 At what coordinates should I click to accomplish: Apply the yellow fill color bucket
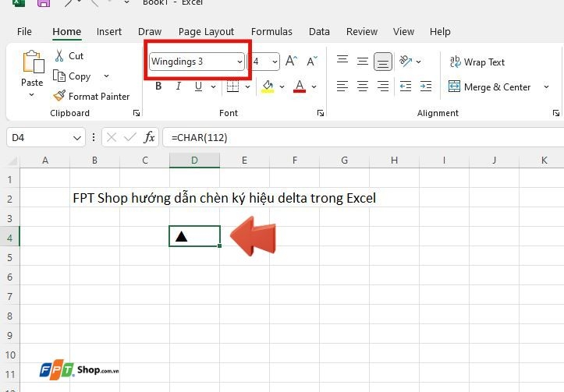[268, 87]
